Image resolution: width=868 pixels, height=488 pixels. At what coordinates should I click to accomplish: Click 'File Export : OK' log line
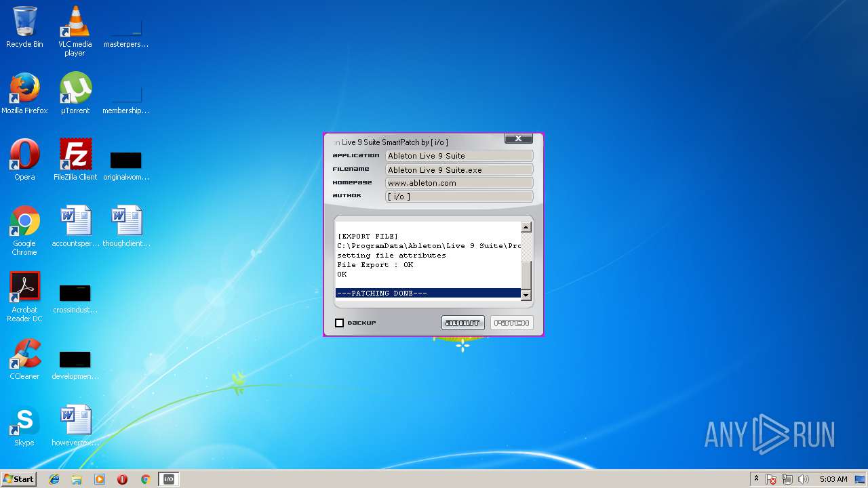click(x=375, y=265)
